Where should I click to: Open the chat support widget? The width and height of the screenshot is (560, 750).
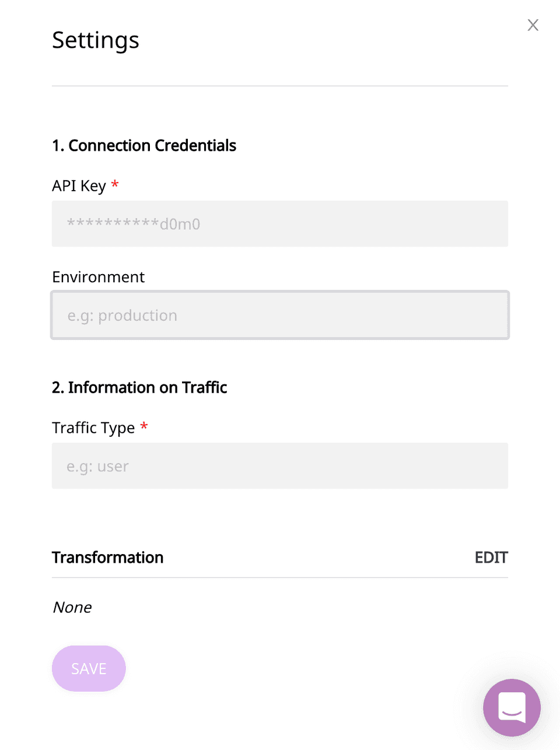512,707
